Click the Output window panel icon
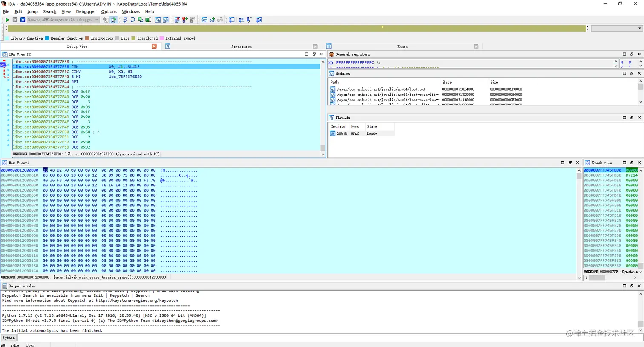This screenshot has height=347, width=644. tap(5, 286)
